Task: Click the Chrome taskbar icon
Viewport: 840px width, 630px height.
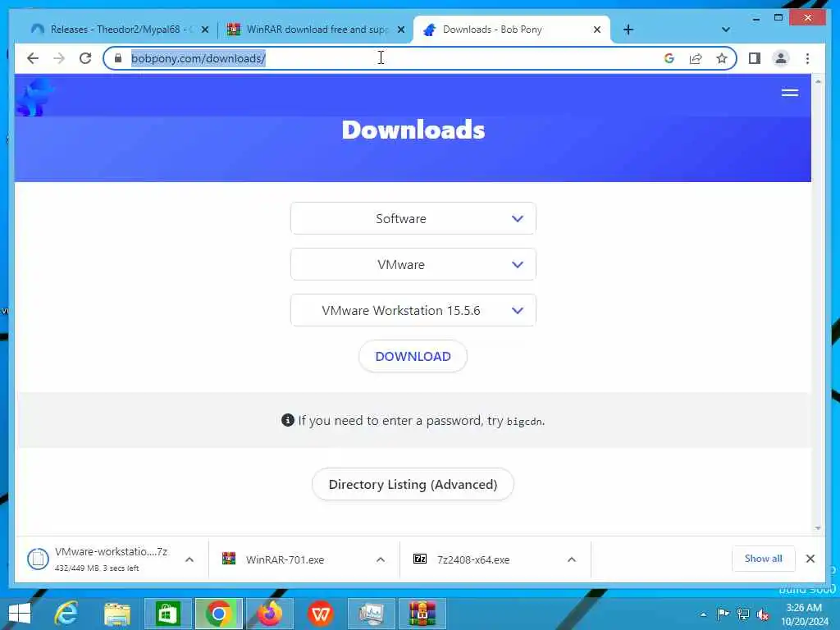Action: 218,614
